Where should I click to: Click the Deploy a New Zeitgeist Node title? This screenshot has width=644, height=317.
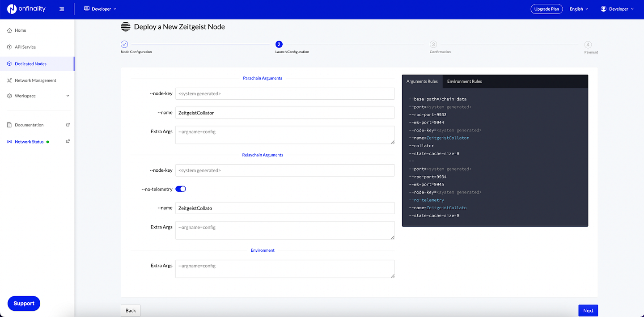[179, 27]
